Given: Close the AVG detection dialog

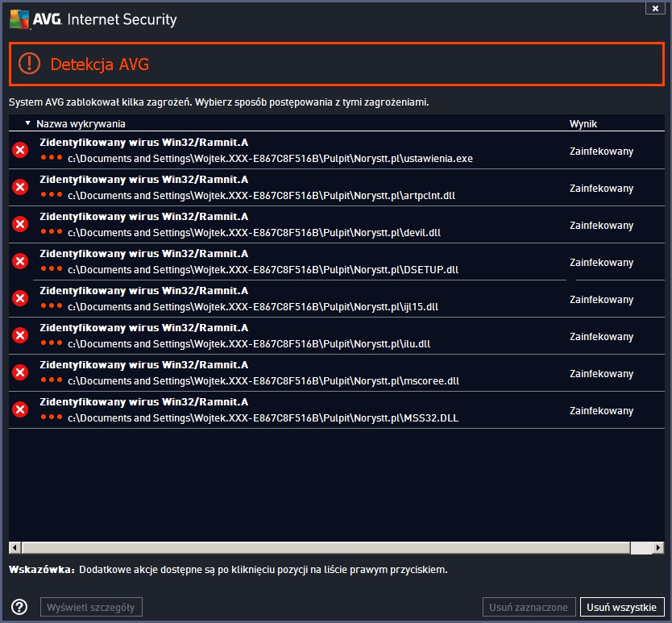Looking at the screenshot, I should [655, 8].
